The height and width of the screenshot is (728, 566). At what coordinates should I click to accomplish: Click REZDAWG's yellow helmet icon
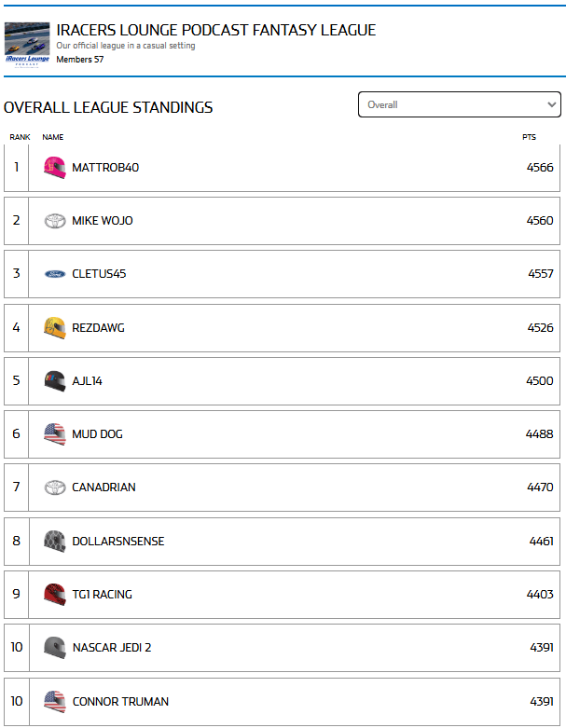coord(55,328)
